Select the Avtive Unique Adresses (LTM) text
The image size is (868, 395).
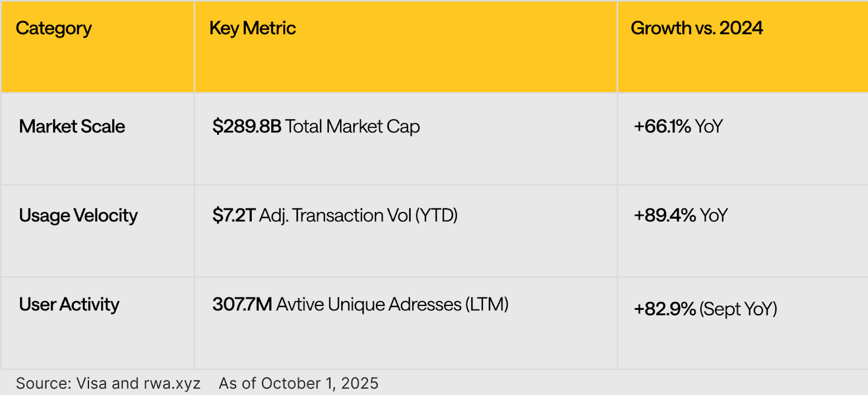click(392, 304)
